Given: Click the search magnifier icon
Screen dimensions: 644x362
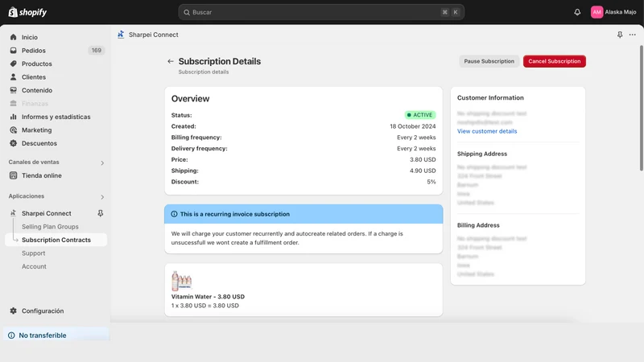Looking at the screenshot, I should (x=187, y=12).
